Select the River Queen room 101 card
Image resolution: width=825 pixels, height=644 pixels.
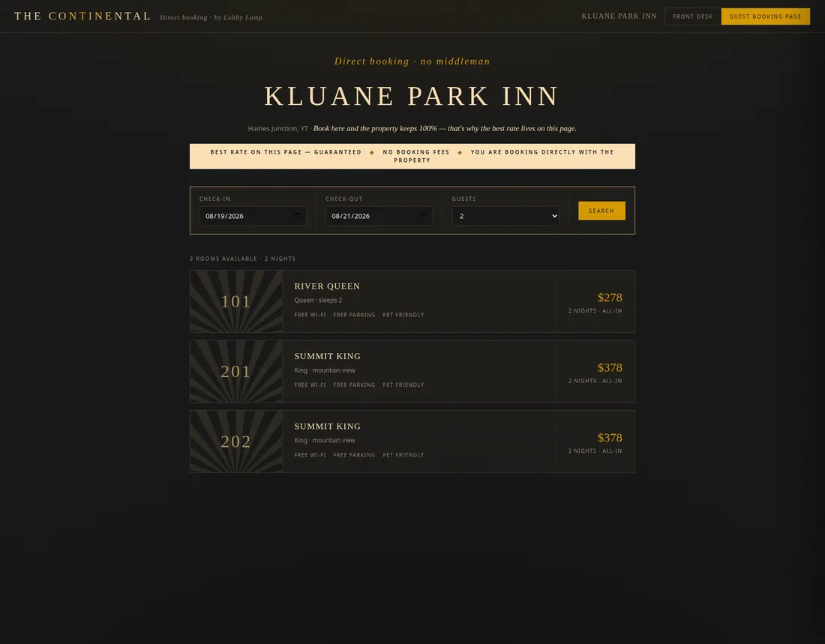[x=412, y=301]
